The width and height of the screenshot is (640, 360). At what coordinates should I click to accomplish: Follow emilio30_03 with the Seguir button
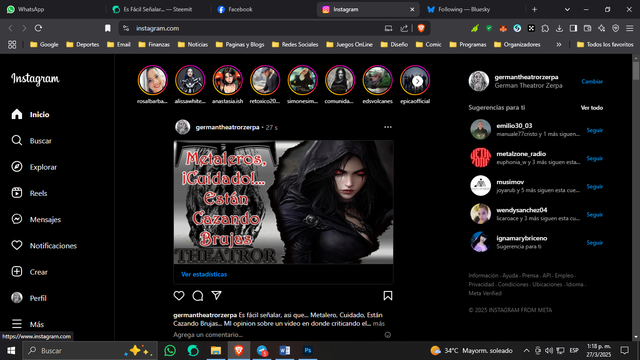tap(595, 130)
